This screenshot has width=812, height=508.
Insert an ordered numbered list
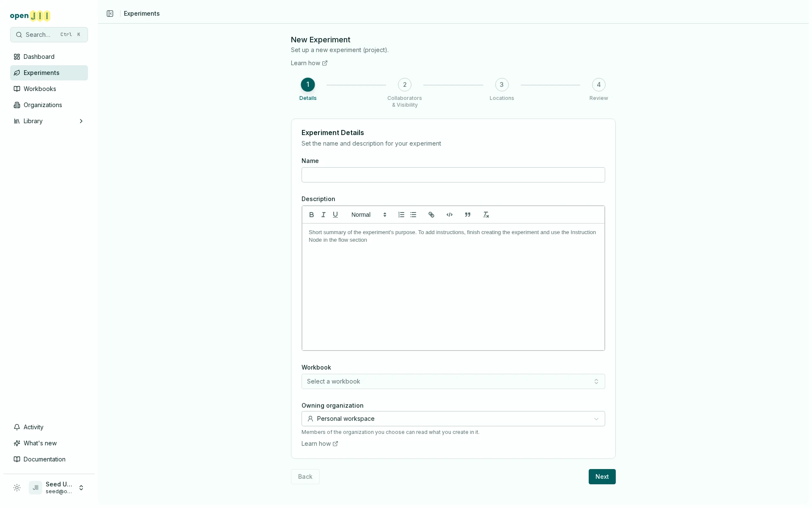(401, 215)
